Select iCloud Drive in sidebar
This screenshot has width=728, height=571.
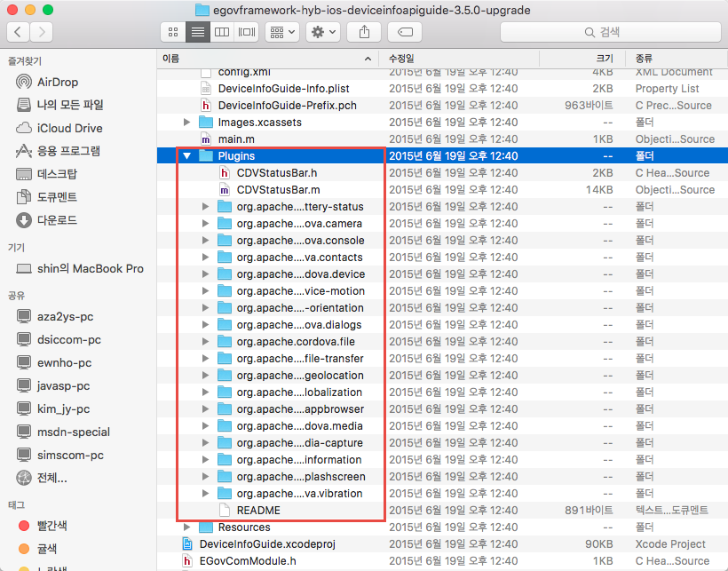click(x=69, y=128)
